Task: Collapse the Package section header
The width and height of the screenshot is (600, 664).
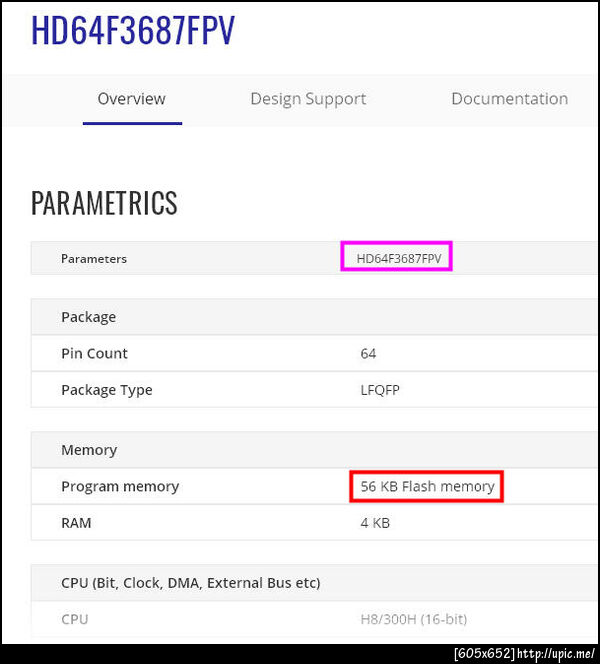Action: [89, 317]
